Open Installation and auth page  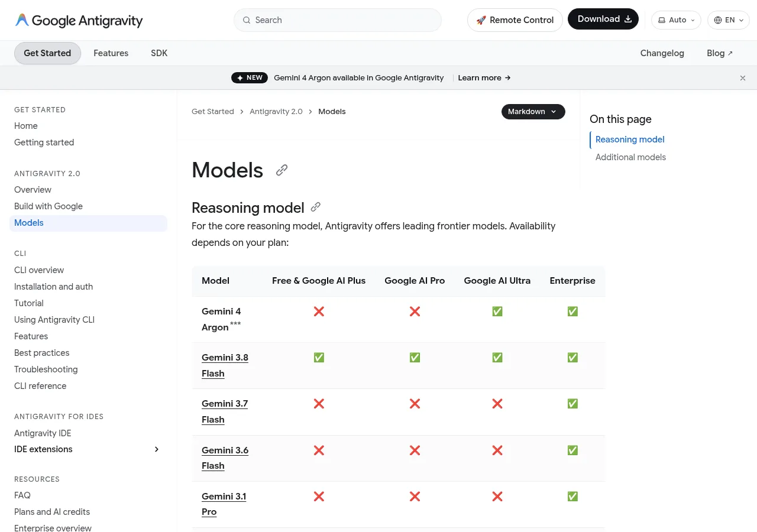[53, 287]
